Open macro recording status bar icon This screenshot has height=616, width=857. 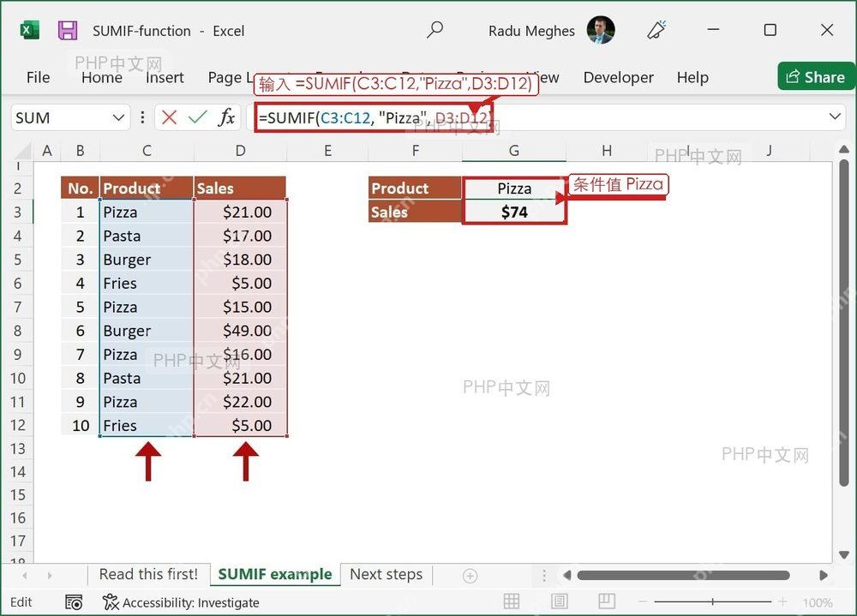click(x=74, y=602)
